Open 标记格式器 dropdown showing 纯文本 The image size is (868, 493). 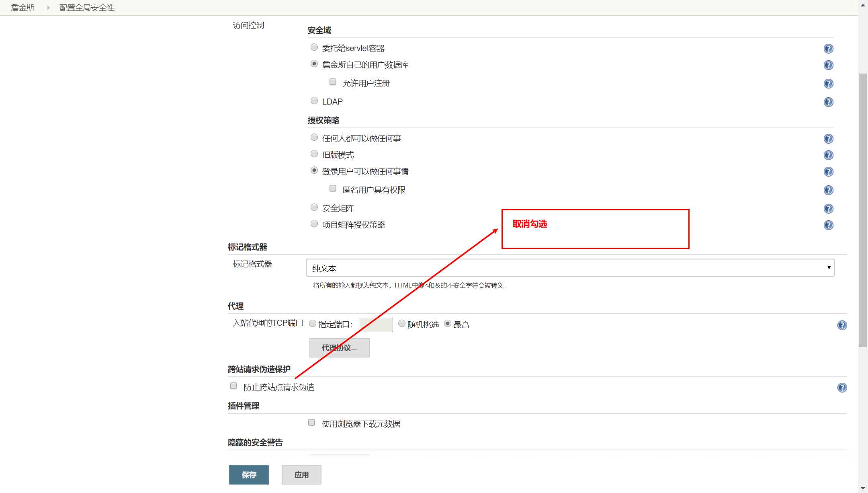570,268
